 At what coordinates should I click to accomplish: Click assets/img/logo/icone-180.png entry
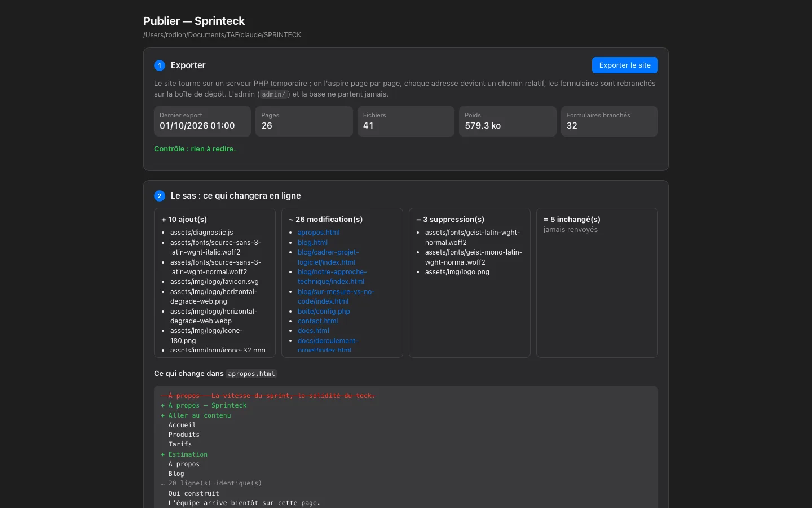point(206,336)
